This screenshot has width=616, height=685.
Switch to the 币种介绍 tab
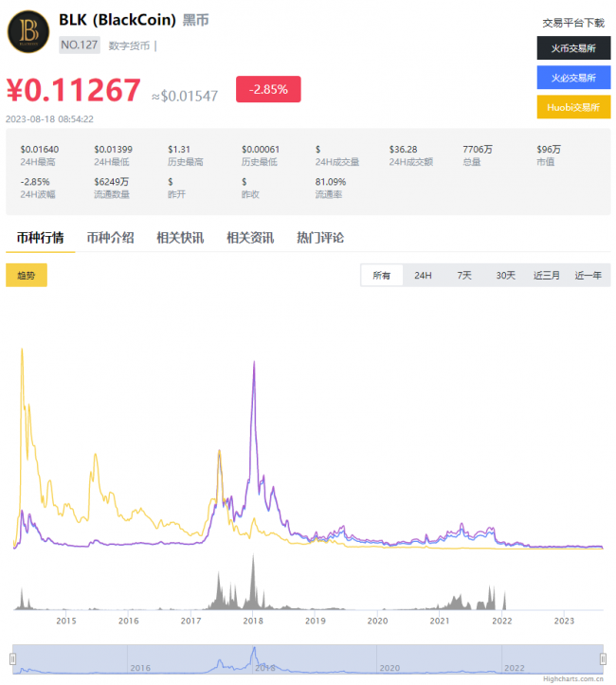coord(110,238)
